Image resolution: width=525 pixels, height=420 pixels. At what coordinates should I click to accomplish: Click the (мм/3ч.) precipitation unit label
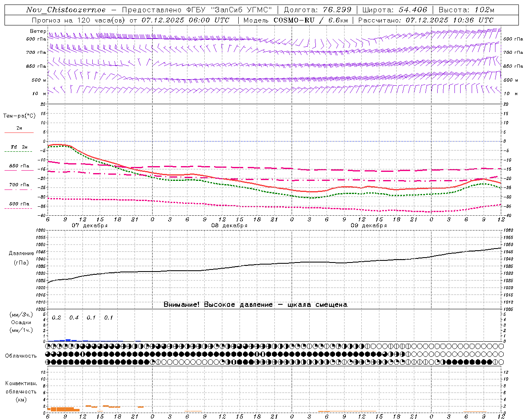21,315
